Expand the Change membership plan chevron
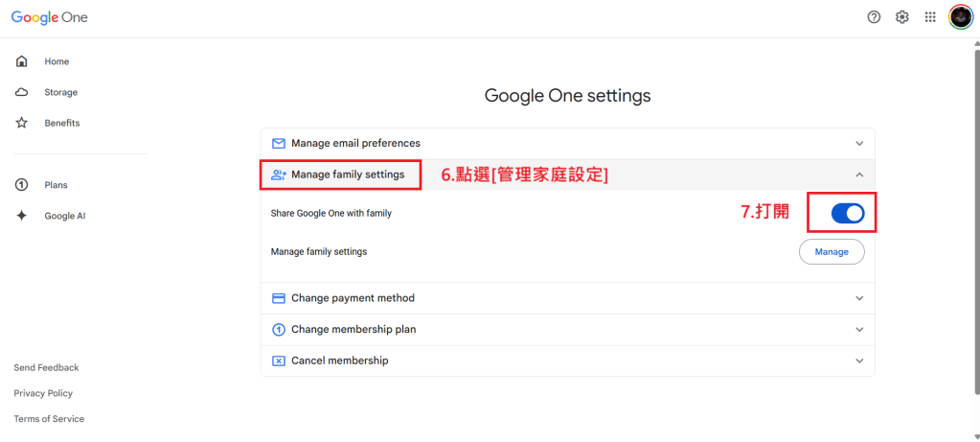This screenshot has width=980, height=442. tap(859, 330)
